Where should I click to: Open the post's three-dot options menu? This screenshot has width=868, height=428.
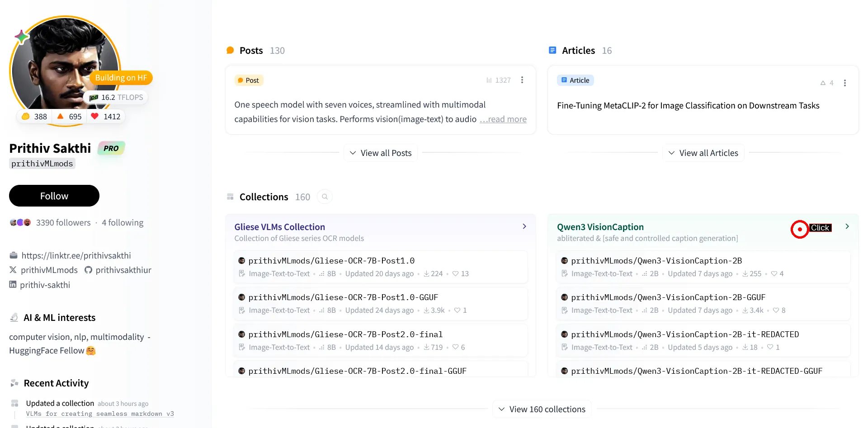tap(522, 80)
